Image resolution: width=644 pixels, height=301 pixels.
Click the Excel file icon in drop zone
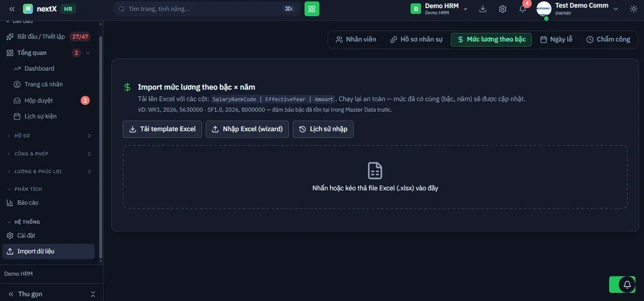pyautogui.click(x=375, y=171)
